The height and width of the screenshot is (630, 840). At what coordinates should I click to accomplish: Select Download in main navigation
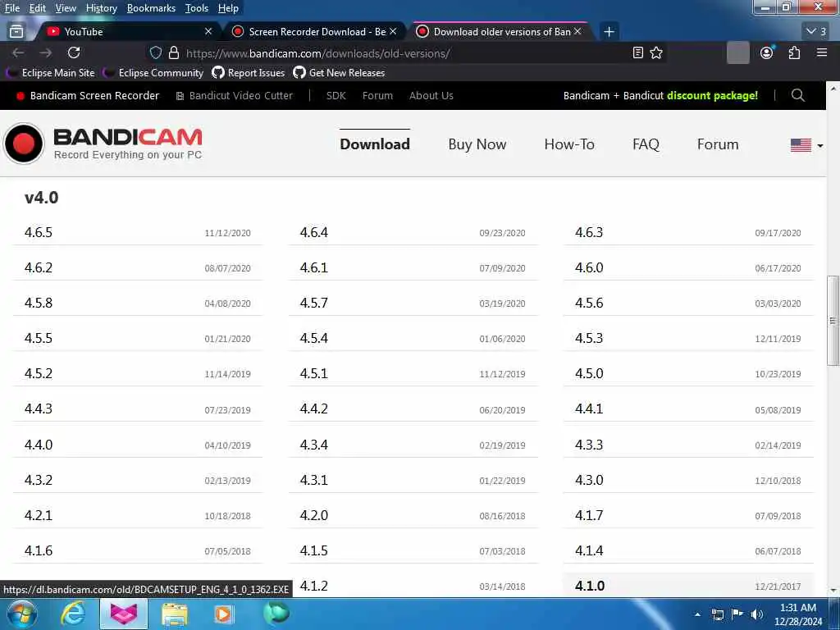point(375,144)
